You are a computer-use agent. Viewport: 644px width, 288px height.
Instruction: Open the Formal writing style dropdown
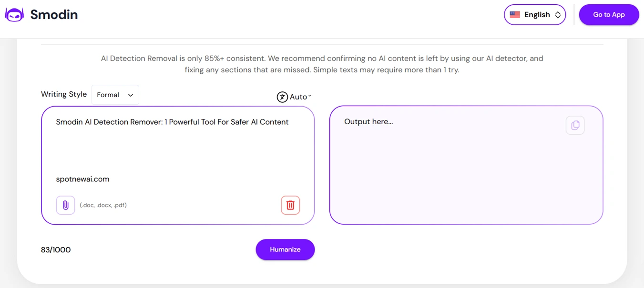point(115,95)
